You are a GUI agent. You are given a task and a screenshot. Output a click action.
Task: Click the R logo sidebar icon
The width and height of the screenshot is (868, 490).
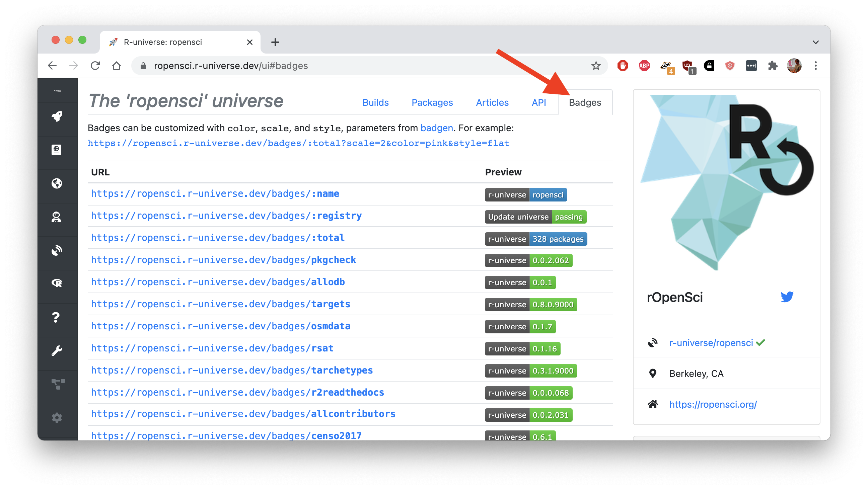pos(57,283)
